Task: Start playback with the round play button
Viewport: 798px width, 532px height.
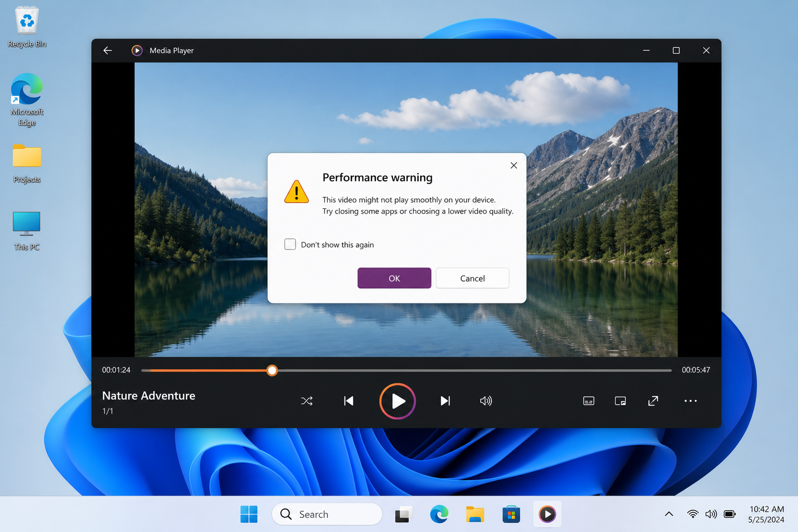Action: pyautogui.click(x=397, y=401)
